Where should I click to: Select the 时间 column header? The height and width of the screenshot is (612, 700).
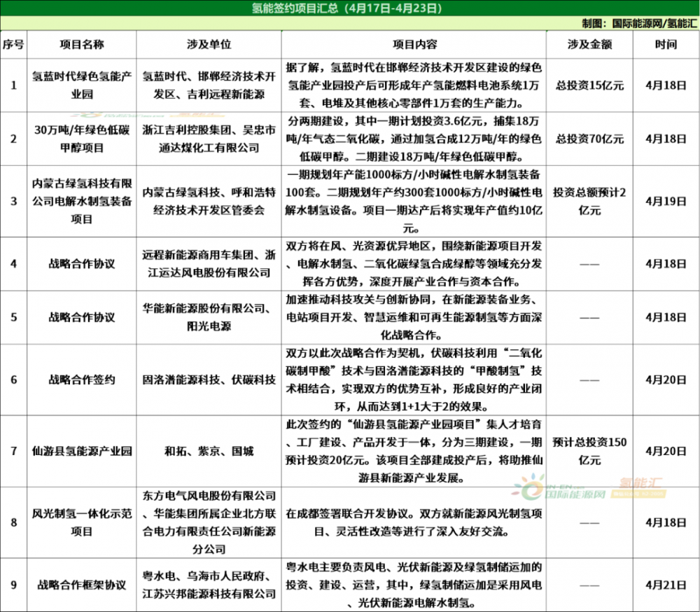666,44
